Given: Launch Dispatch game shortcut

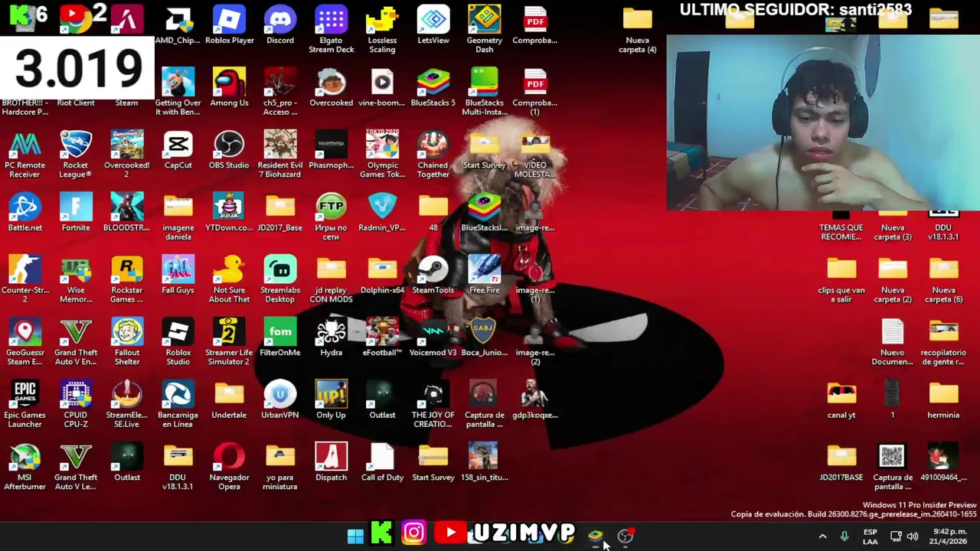Looking at the screenshot, I should (331, 463).
